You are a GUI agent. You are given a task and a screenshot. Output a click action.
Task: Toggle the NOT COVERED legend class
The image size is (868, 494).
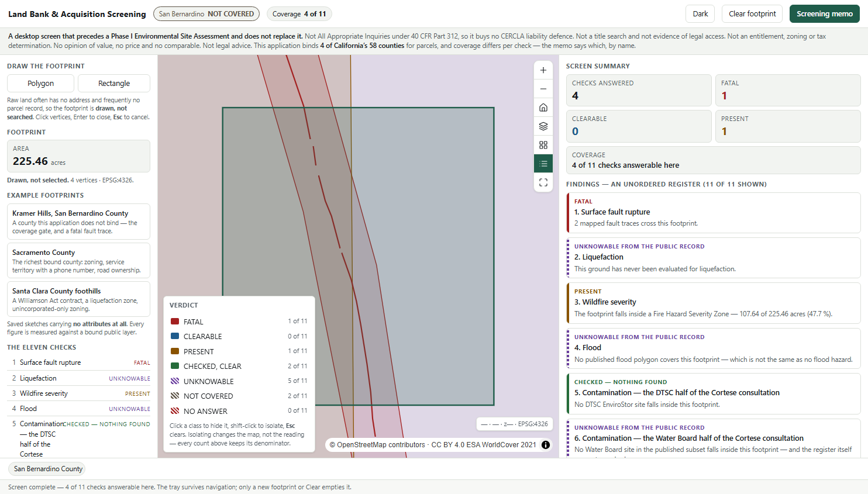point(239,396)
